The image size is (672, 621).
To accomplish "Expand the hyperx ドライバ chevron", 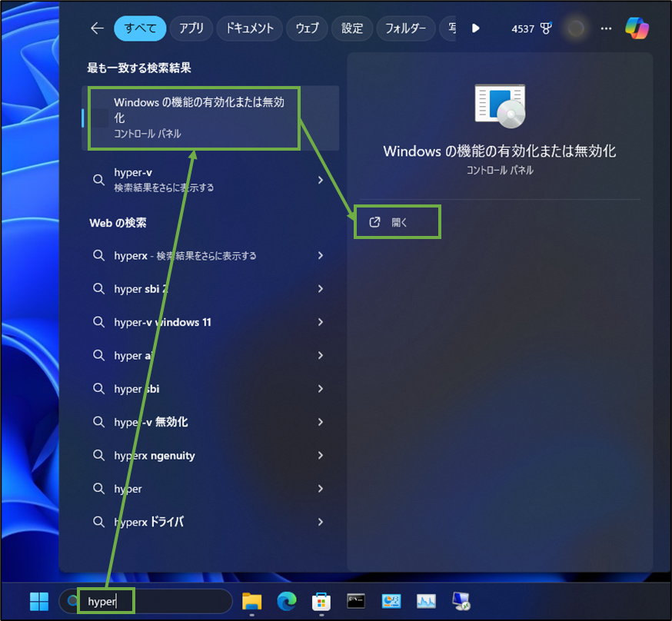I will pos(321,522).
